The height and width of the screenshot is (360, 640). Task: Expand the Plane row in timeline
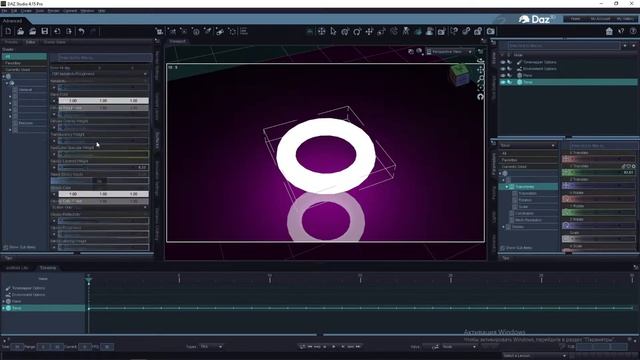pyautogui.click(x=4, y=301)
